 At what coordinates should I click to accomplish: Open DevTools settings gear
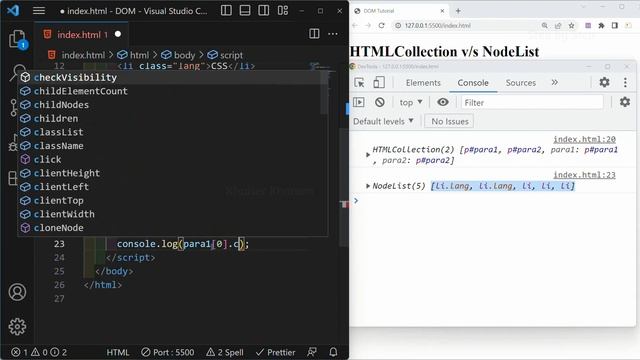click(604, 82)
